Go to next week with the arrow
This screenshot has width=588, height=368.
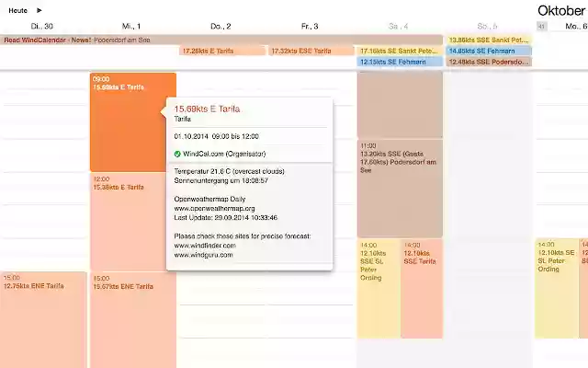tap(39, 10)
